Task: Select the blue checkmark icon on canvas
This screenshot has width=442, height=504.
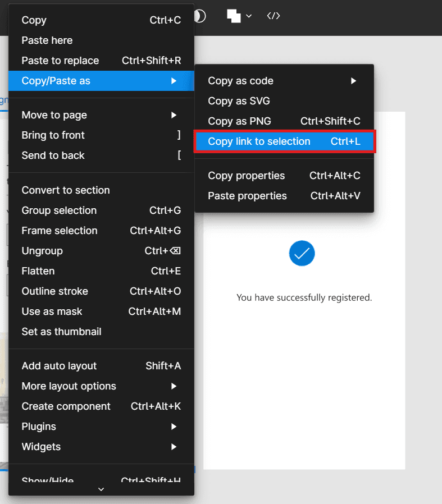Action: tap(302, 254)
